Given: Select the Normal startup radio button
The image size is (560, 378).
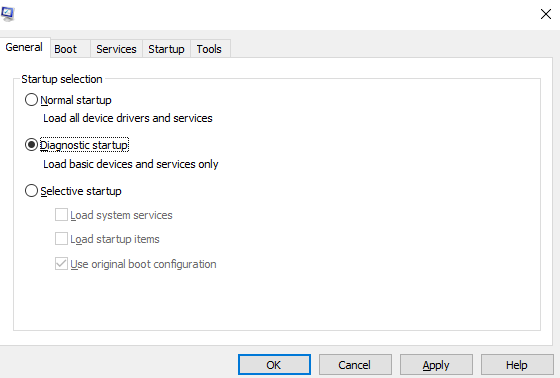Looking at the screenshot, I should click(31, 100).
